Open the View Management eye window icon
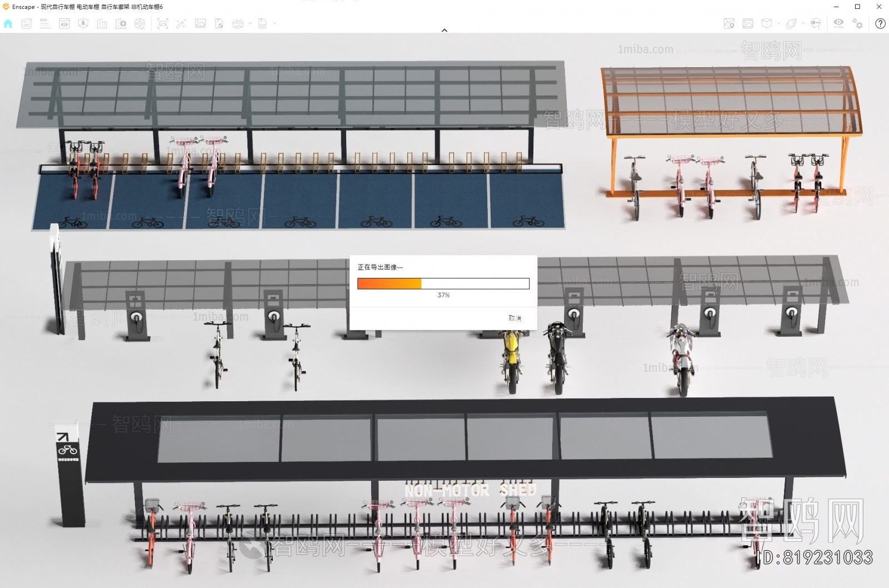Viewport: 889px width, 588px height. point(64,23)
